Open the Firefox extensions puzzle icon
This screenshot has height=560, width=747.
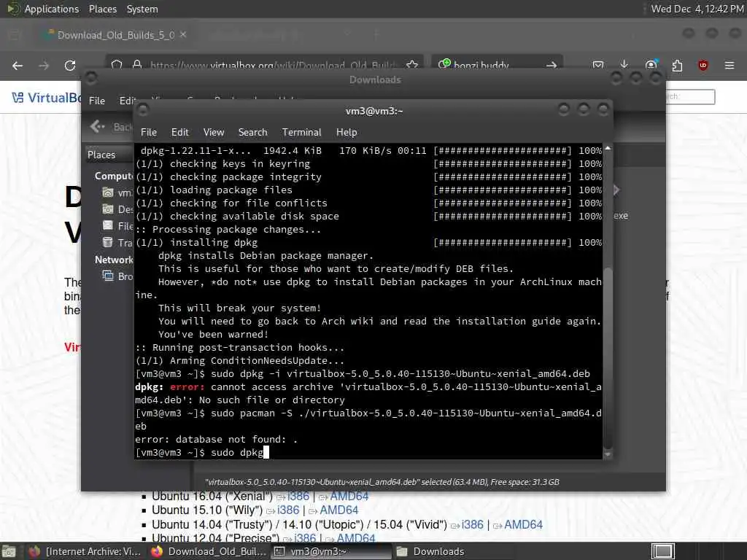[x=677, y=66]
